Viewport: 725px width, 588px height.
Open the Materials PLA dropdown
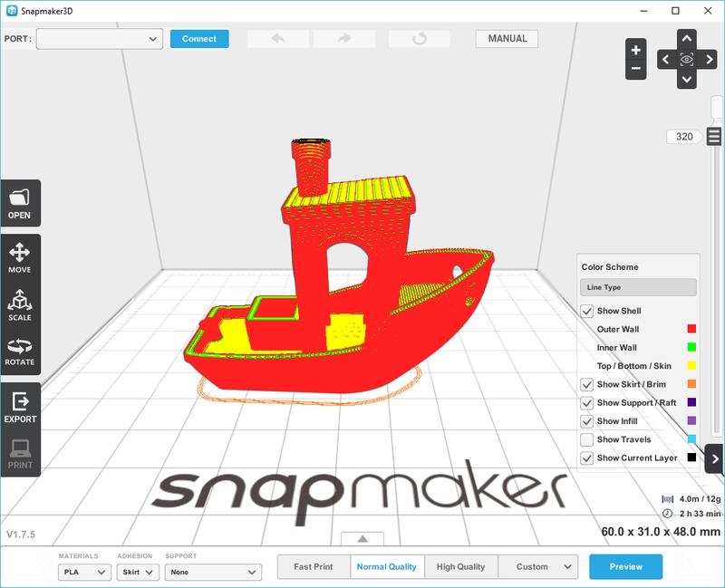(x=84, y=572)
